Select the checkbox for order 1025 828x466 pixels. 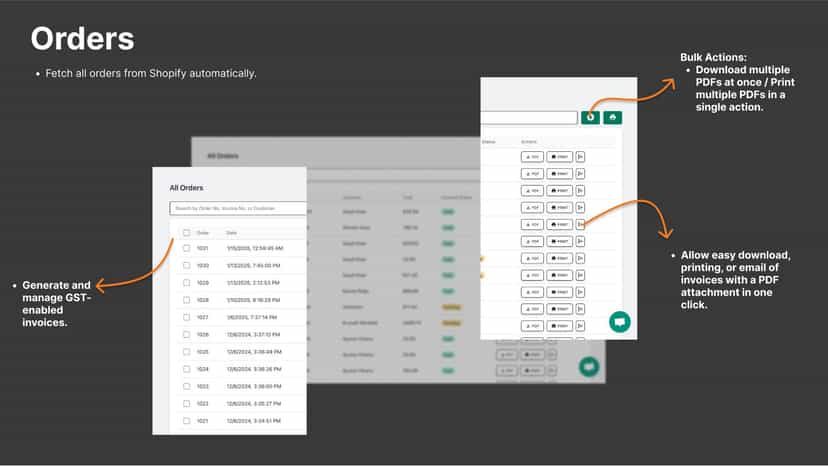click(186, 351)
